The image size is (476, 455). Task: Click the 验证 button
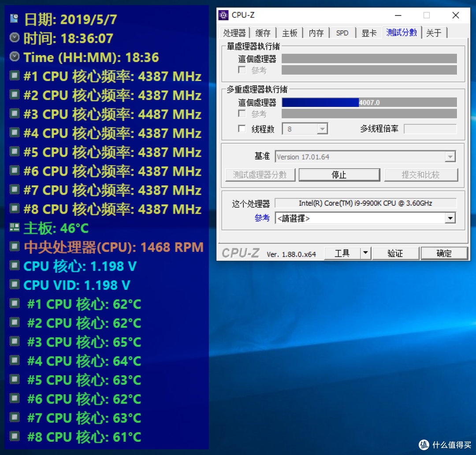tap(395, 253)
